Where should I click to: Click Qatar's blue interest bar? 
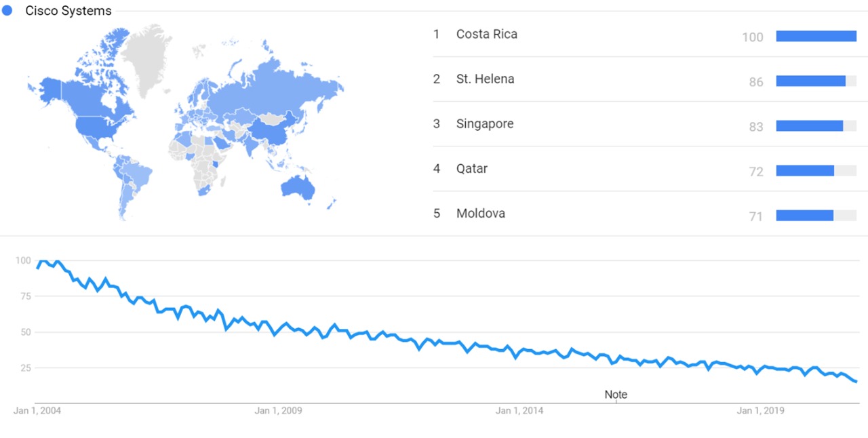coord(805,171)
